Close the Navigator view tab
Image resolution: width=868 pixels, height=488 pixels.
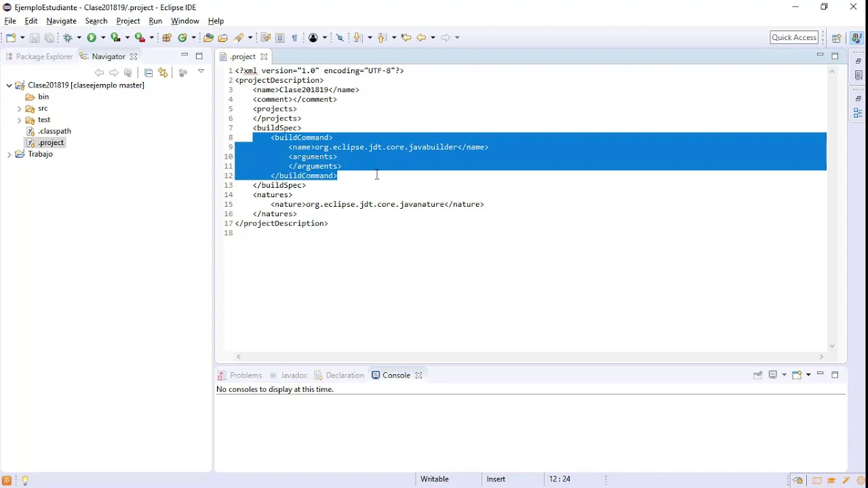[x=134, y=57]
